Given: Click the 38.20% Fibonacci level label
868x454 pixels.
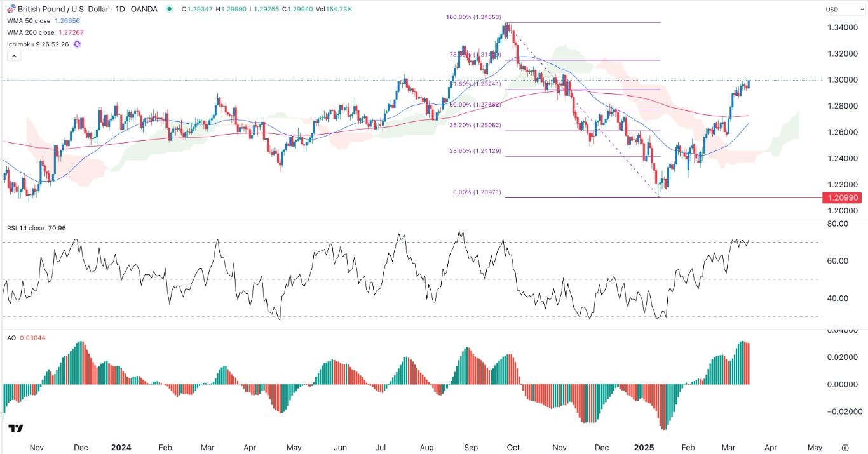Looking at the screenshot, I should [x=468, y=126].
